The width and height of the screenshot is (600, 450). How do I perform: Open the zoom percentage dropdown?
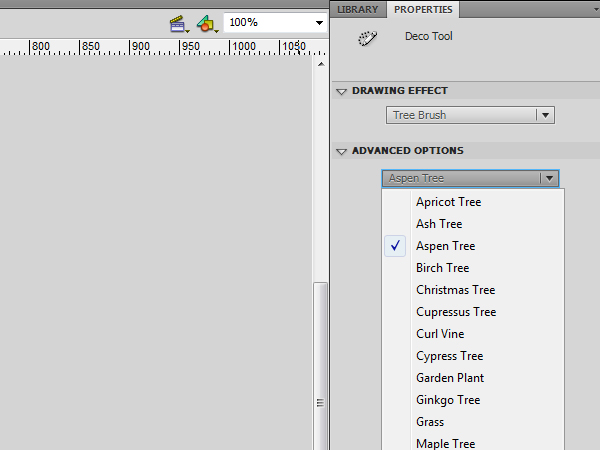coord(319,23)
